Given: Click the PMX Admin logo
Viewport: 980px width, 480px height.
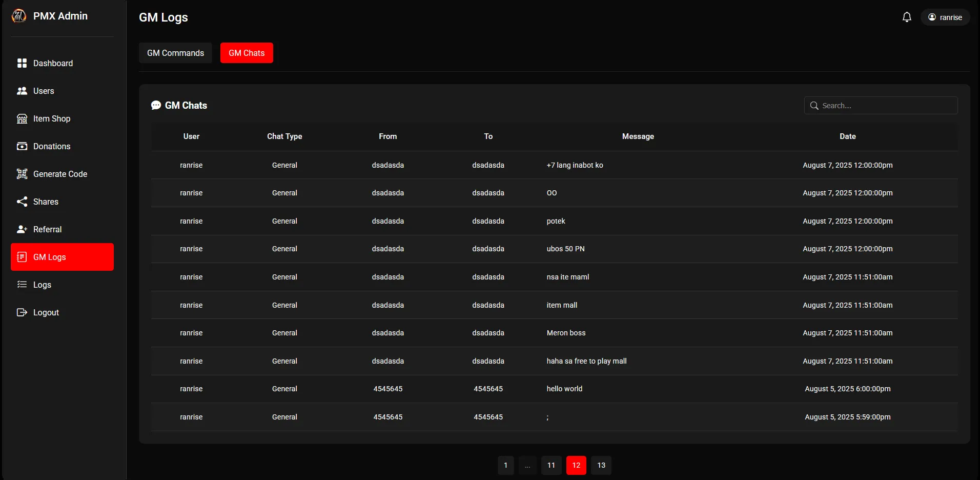Looking at the screenshot, I should 19,16.
